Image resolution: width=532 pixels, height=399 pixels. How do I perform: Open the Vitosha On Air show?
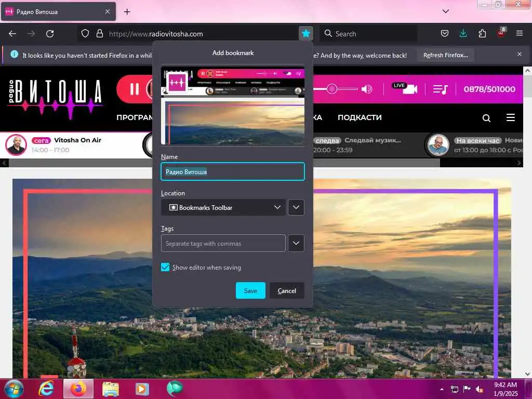[77, 140]
